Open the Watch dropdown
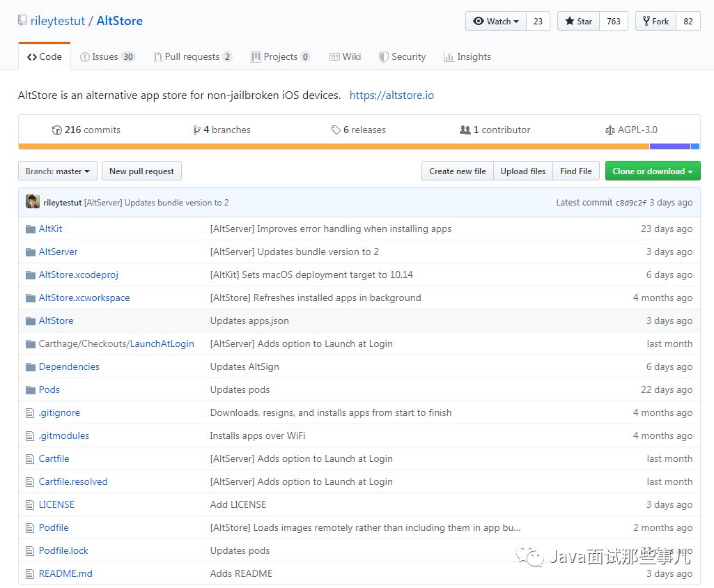Image resolution: width=714 pixels, height=588 pixels. pyautogui.click(x=496, y=22)
